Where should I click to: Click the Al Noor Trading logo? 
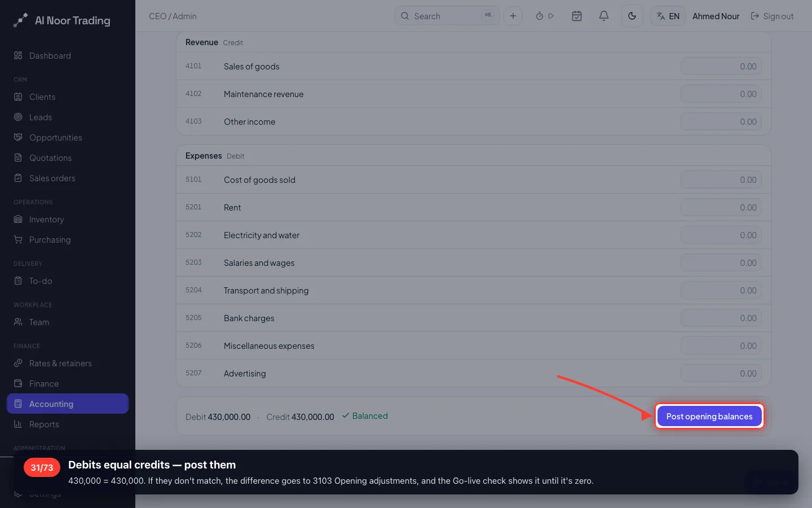(x=62, y=20)
